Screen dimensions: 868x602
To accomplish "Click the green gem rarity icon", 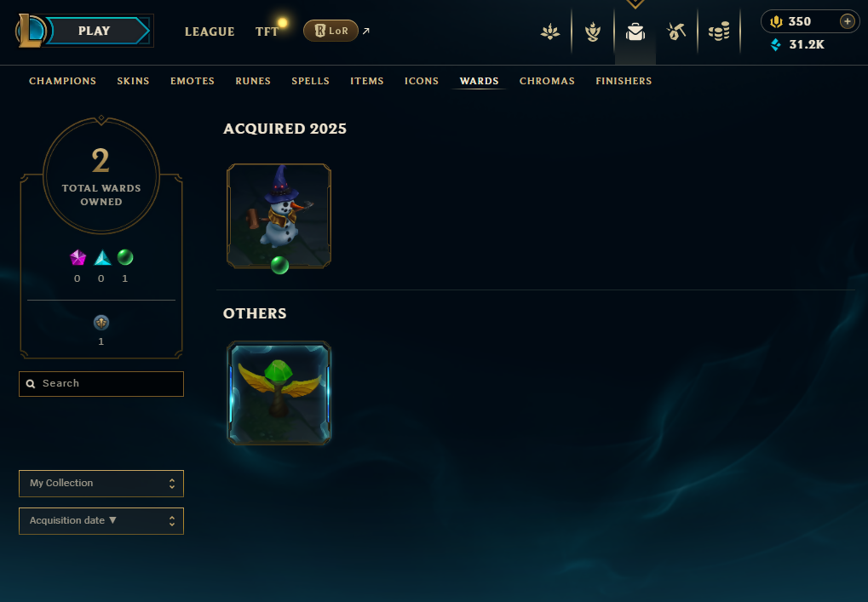I will [x=125, y=257].
